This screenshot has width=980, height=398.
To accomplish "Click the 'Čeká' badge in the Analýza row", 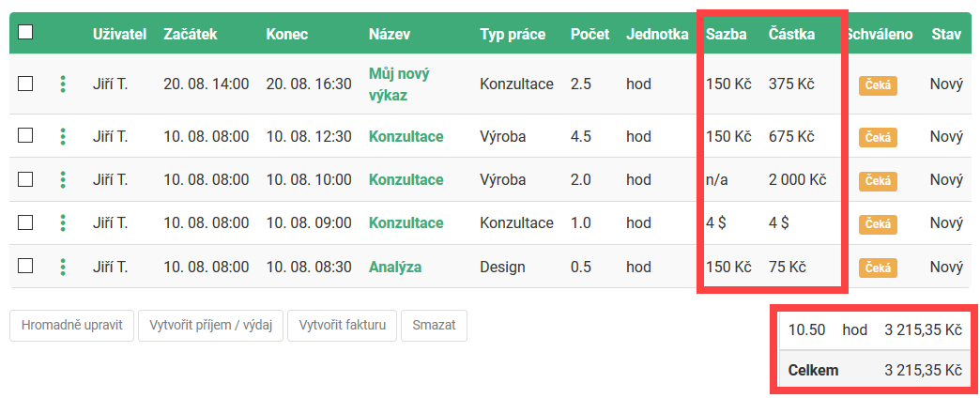I will pyautogui.click(x=878, y=268).
